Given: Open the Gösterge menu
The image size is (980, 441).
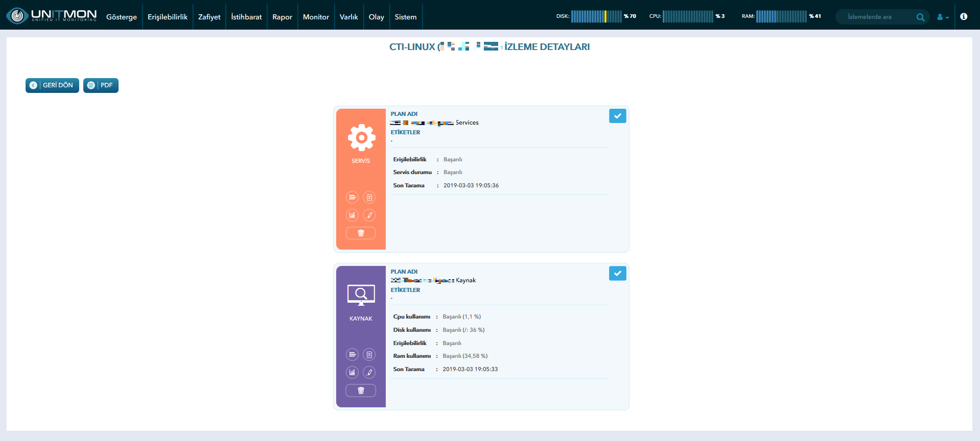Looking at the screenshot, I should (x=122, y=17).
